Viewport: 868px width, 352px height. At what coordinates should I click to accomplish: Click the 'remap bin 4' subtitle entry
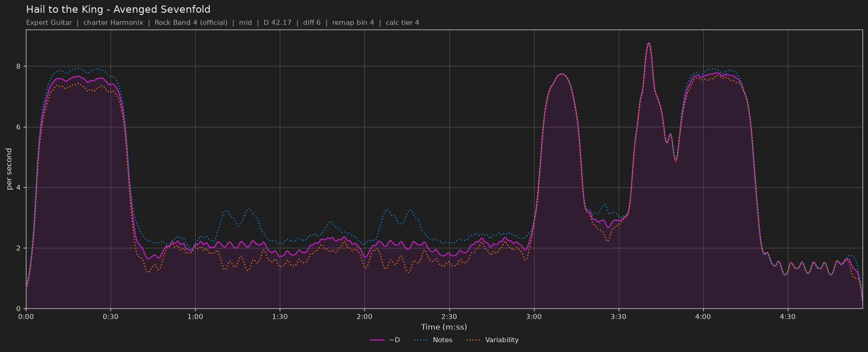[353, 23]
